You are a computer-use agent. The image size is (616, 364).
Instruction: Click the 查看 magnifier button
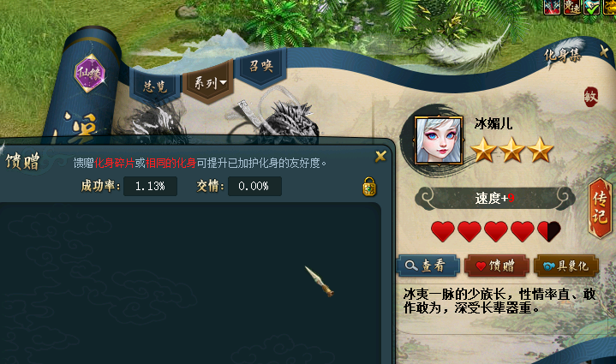(x=428, y=266)
